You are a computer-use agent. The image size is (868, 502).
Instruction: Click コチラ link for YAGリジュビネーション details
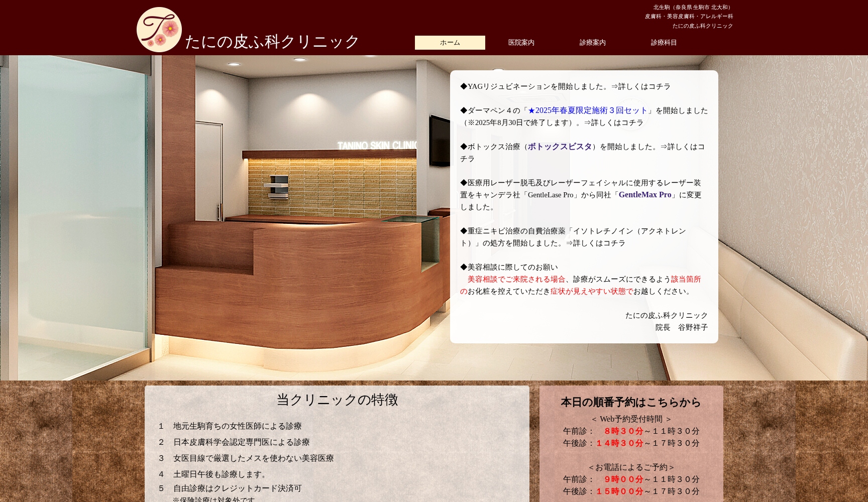(660, 86)
